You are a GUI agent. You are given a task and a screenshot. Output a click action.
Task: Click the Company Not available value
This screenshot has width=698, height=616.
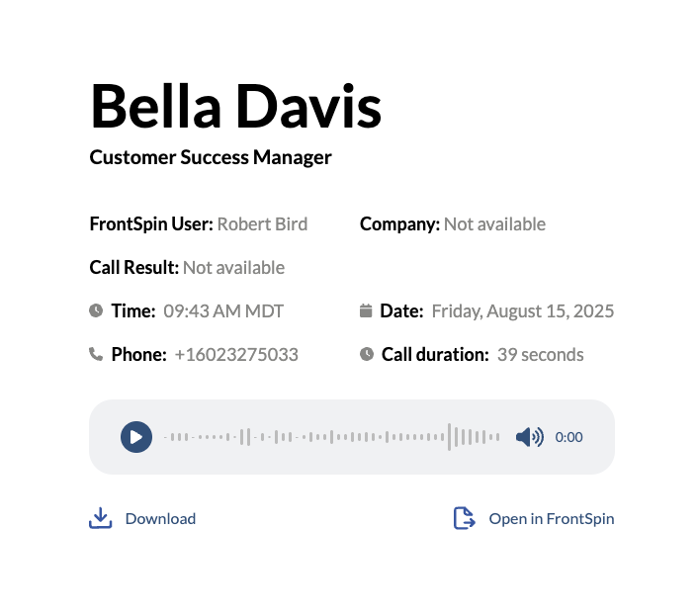(494, 223)
